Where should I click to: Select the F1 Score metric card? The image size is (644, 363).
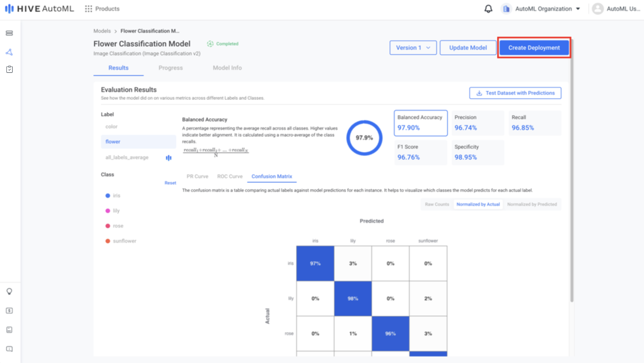[x=421, y=153]
